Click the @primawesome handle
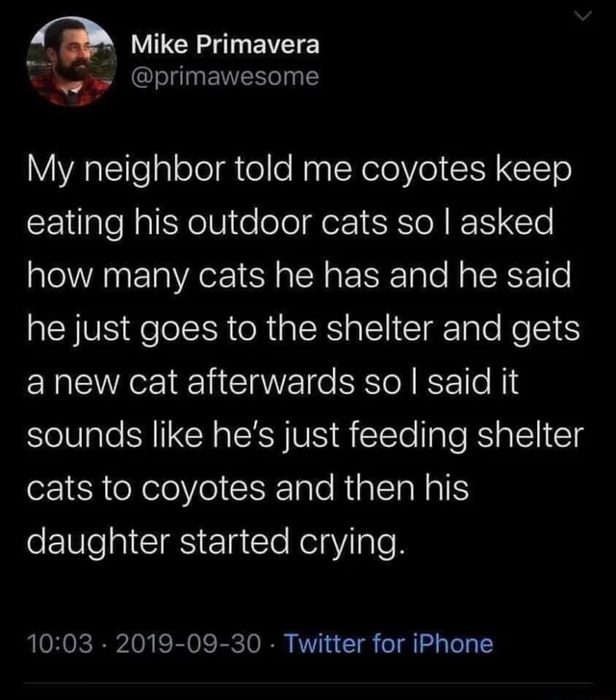The width and height of the screenshot is (616, 700). point(223,76)
